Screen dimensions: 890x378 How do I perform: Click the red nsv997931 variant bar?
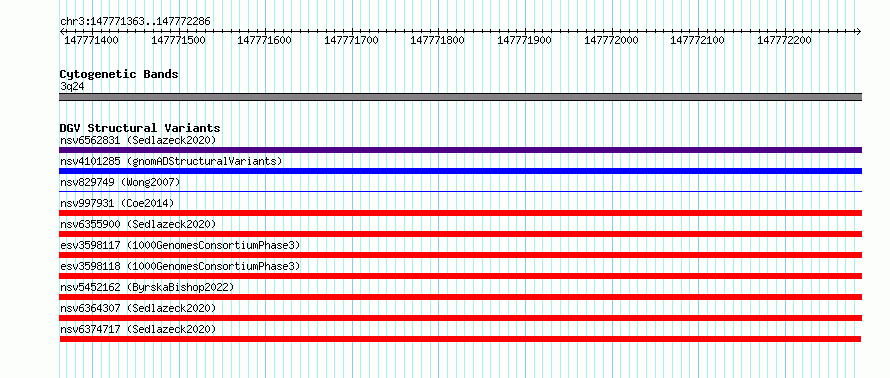pyautogui.click(x=460, y=213)
